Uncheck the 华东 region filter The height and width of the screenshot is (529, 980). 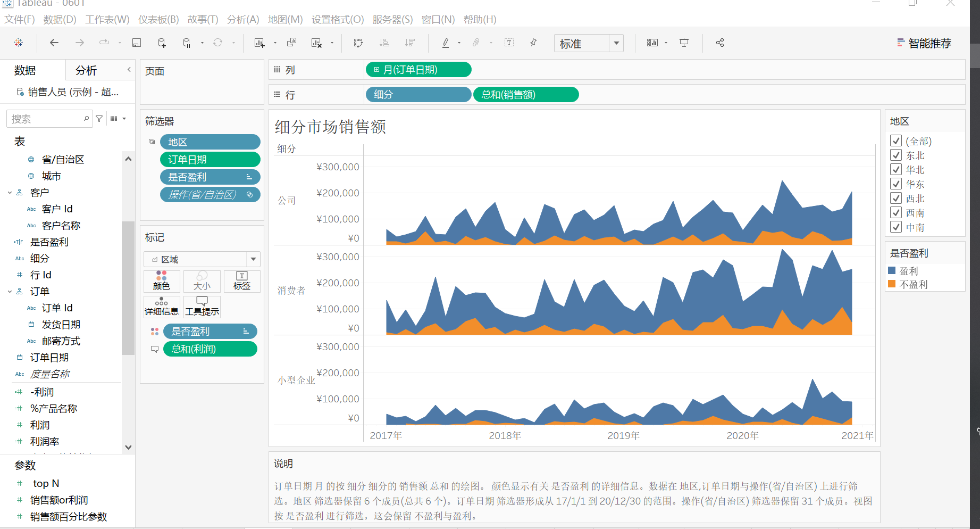896,184
